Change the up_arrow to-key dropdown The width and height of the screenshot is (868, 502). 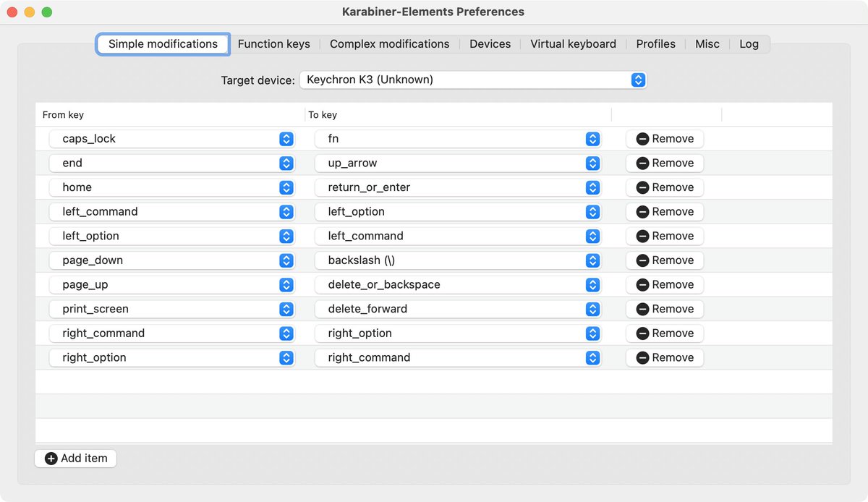coord(458,163)
